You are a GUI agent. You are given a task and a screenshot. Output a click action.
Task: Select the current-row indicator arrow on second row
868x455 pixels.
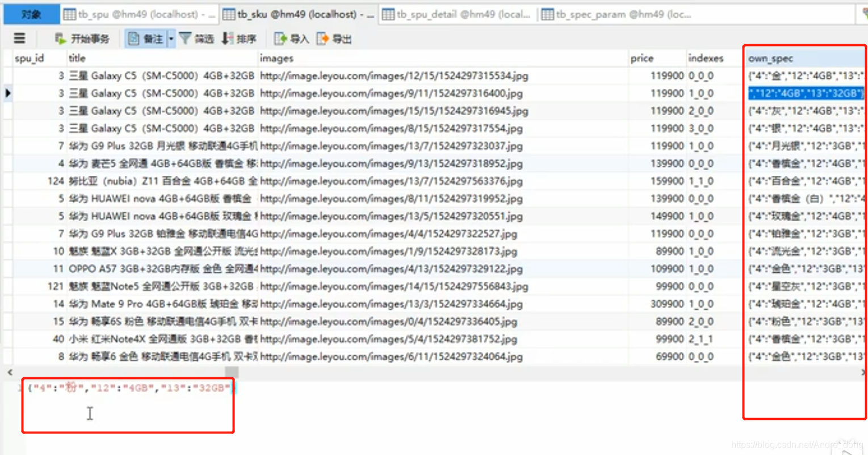click(x=8, y=93)
